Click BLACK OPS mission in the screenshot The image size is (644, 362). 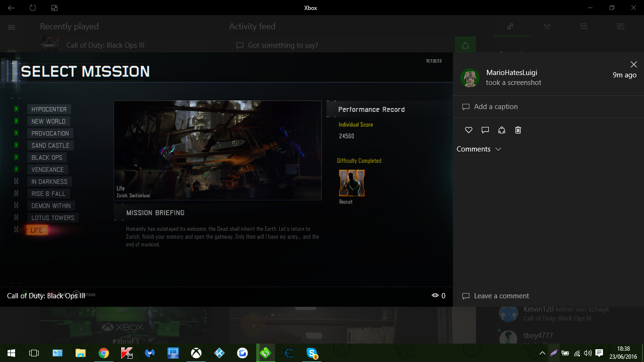point(47,158)
